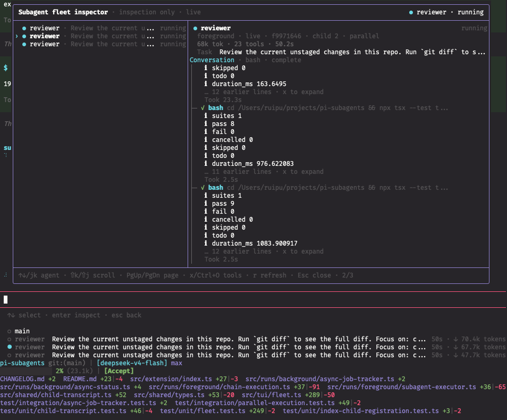507x420 pixels.
Task: Expand the '11 earlier lines' entry
Action: (264, 172)
